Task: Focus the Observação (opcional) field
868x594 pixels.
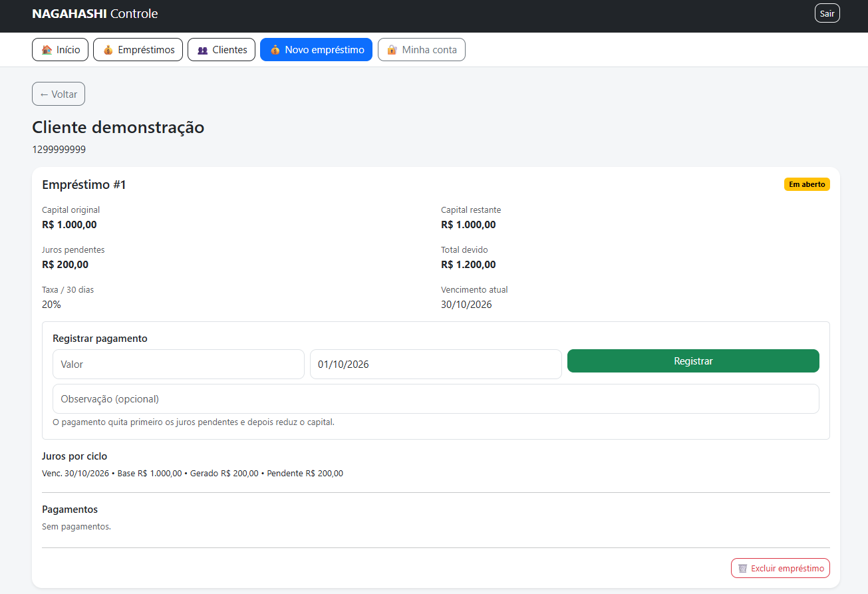Action: [x=436, y=399]
